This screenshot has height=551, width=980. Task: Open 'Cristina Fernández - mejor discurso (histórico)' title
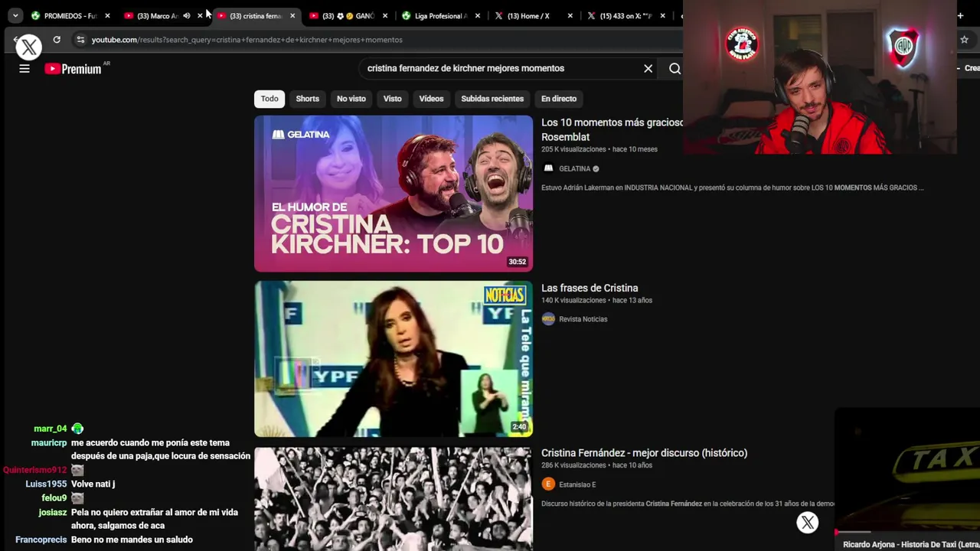644,453
